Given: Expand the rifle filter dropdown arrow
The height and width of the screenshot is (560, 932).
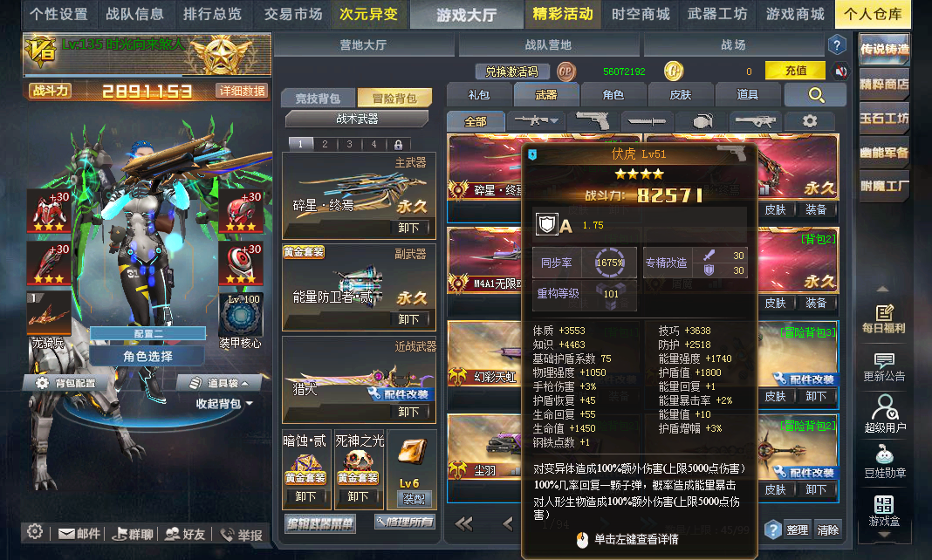Looking at the screenshot, I should pyautogui.click(x=554, y=121).
